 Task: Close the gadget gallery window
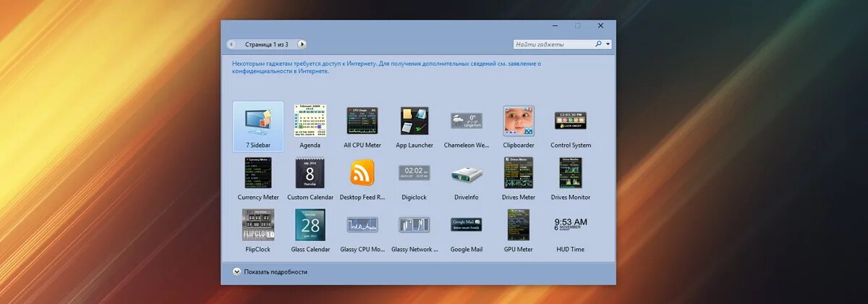[601, 25]
